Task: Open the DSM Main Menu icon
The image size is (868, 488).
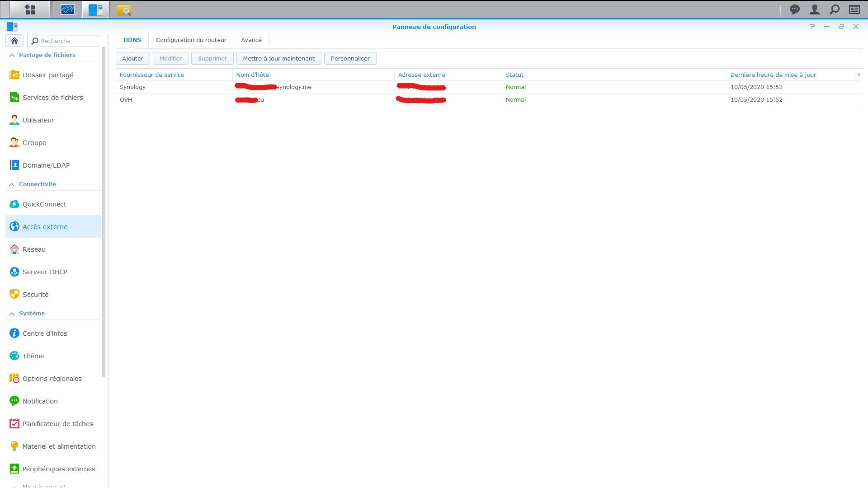Action: [30, 9]
